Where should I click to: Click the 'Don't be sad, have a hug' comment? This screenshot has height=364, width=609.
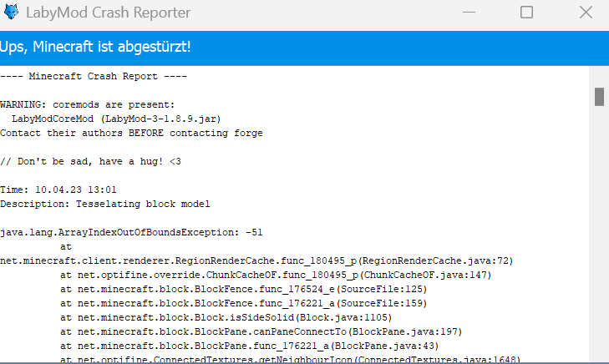point(90,161)
